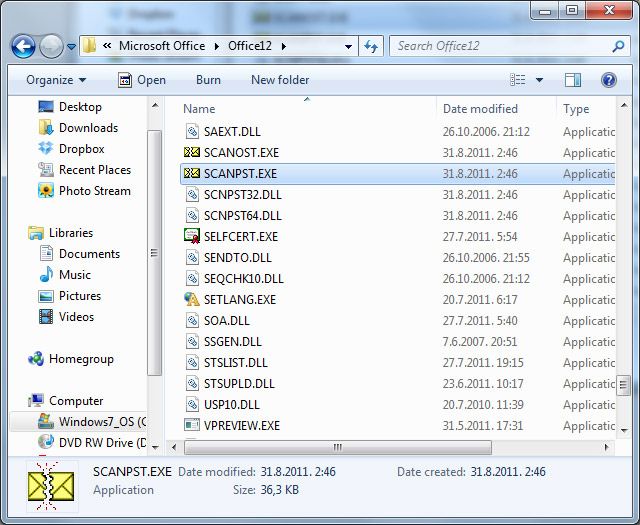Open the Documents library
Viewport: 640px width, 525px height.
(79, 254)
